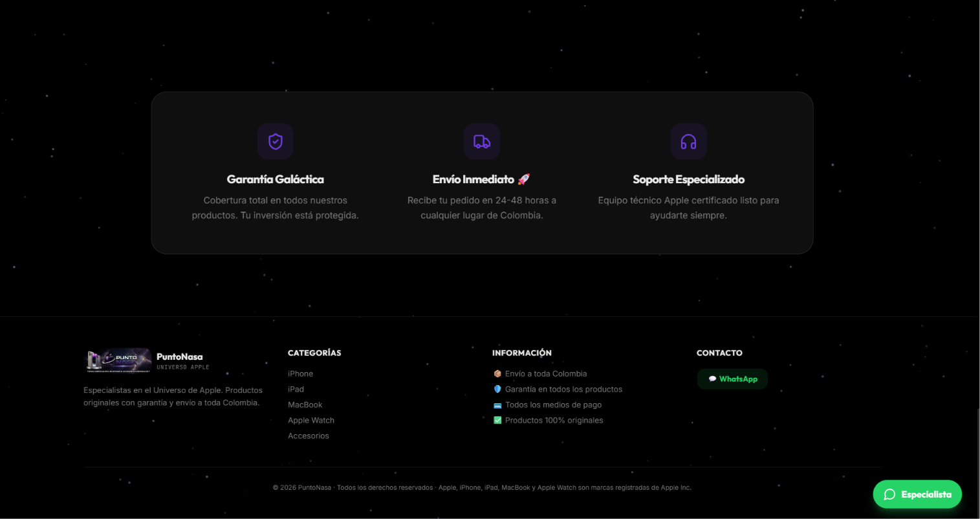980x519 pixels.
Task: Go to the MacBook category
Action: point(305,404)
